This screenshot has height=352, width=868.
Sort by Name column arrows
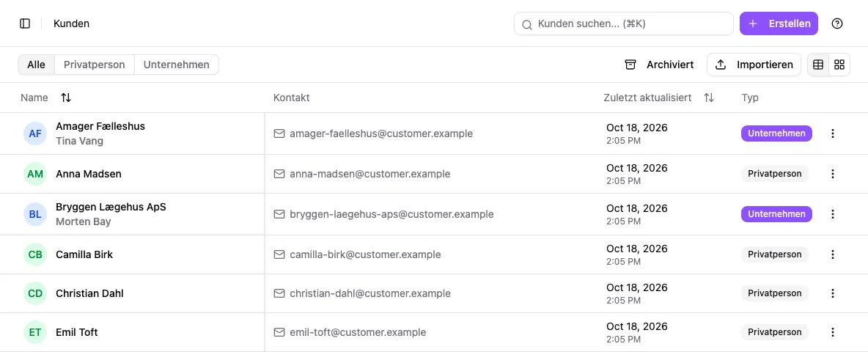pos(66,98)
